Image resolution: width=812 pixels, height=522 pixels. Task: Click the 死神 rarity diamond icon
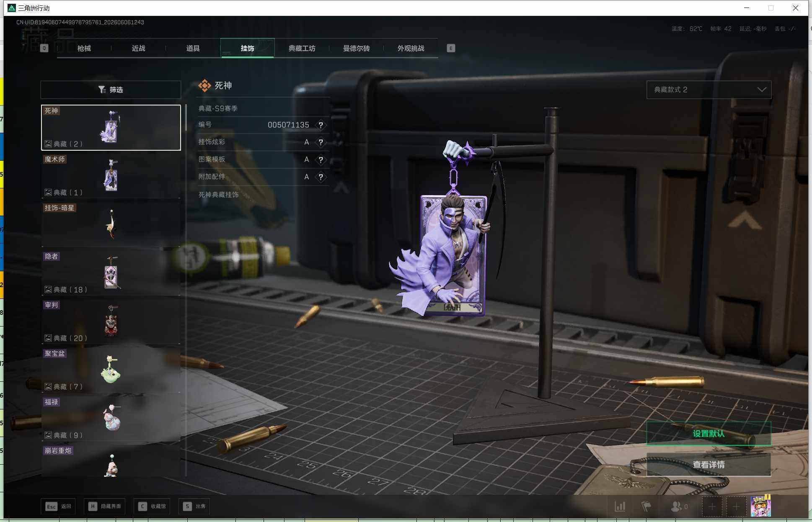click(204, 85)
